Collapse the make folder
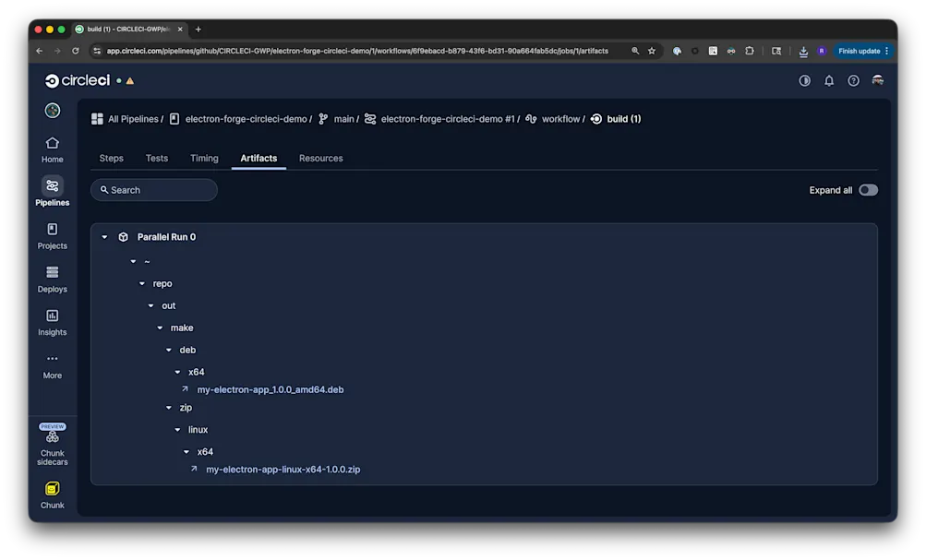The height and width of the screenshot is (560, 926). pyautogui.click(x=160, y=328)
